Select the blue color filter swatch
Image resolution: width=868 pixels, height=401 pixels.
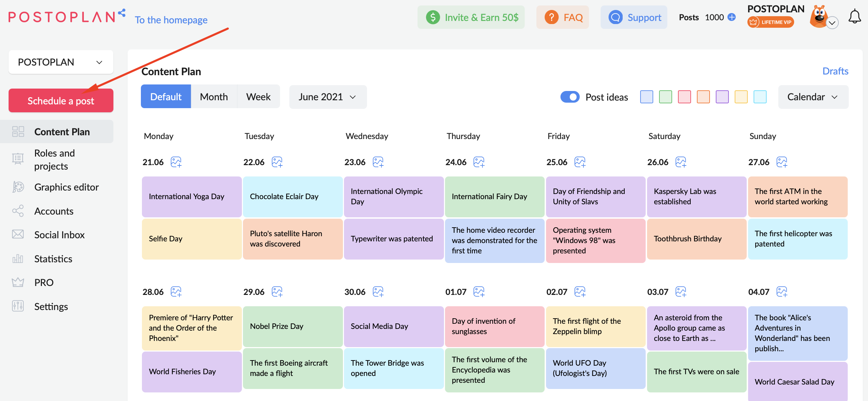[646, 97]
